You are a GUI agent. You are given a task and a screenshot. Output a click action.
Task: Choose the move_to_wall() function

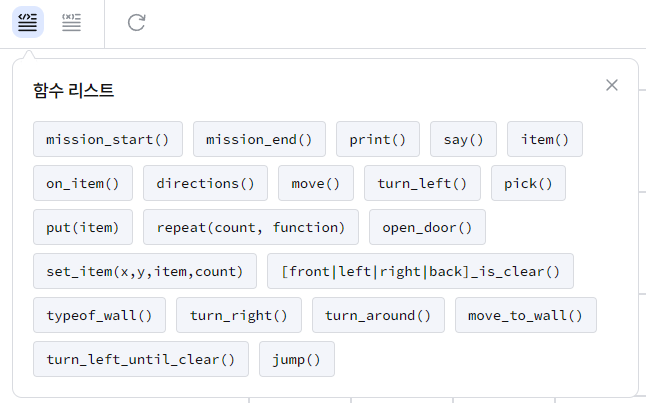point(526,315)
